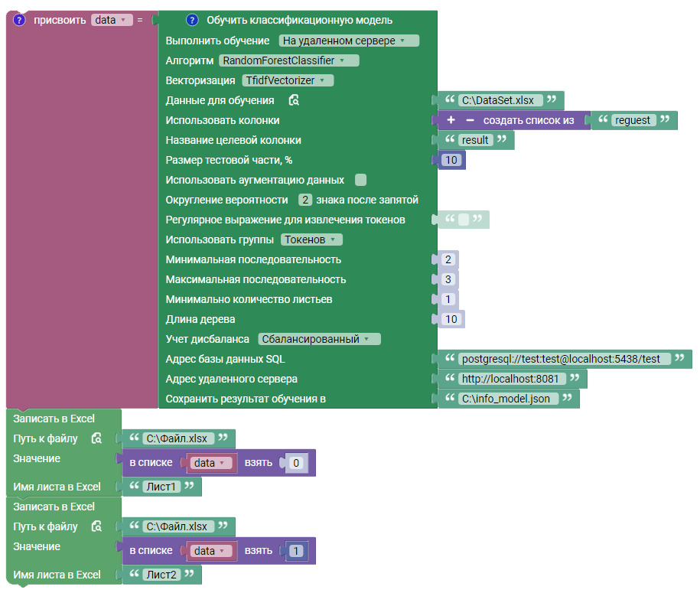Click the empty token regex field

(464, 220)
